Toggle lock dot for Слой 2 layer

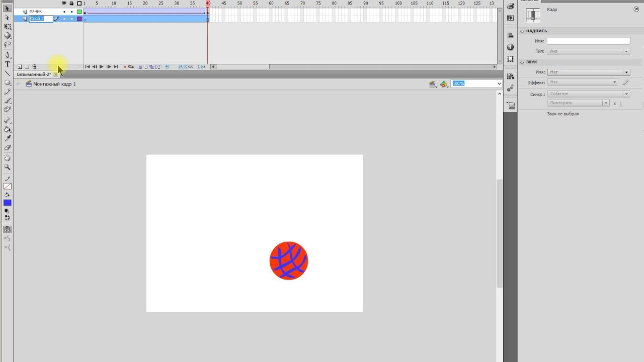click(x=71, y=19)
